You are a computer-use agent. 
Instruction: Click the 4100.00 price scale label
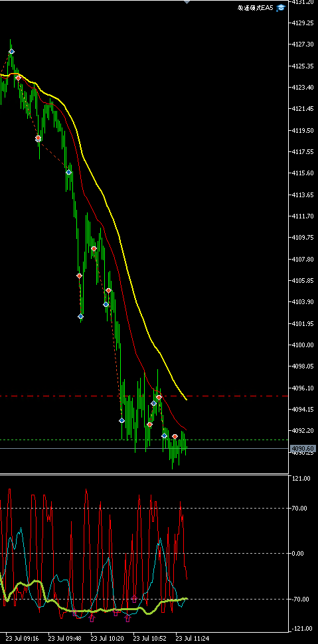(x=302, y=345)
